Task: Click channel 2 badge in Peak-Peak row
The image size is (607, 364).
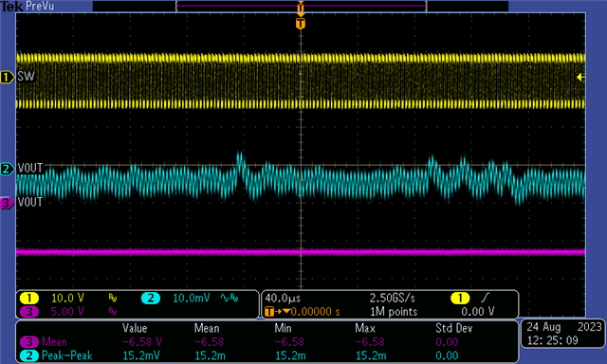Action: [29, 355]
